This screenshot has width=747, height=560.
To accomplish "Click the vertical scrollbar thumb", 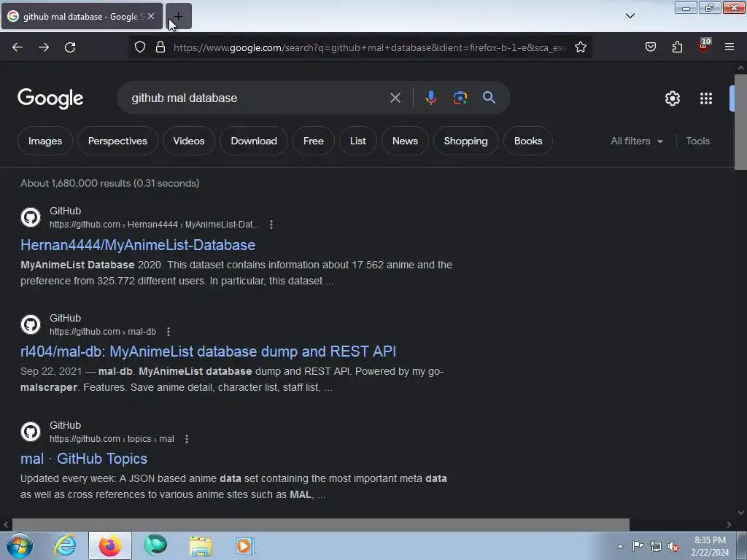I will (x=740, y=122).
